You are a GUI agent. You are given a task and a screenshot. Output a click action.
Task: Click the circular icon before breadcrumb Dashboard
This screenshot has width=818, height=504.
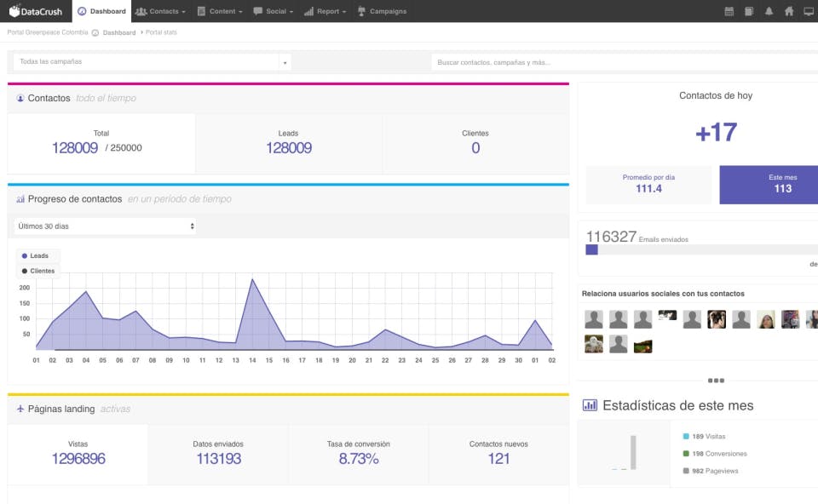(95, 32)
